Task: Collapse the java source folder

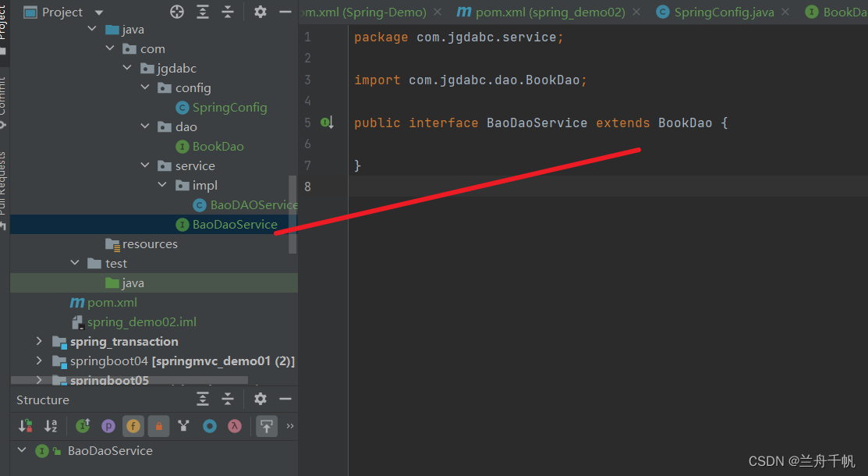Action: (x=92, y=29)
